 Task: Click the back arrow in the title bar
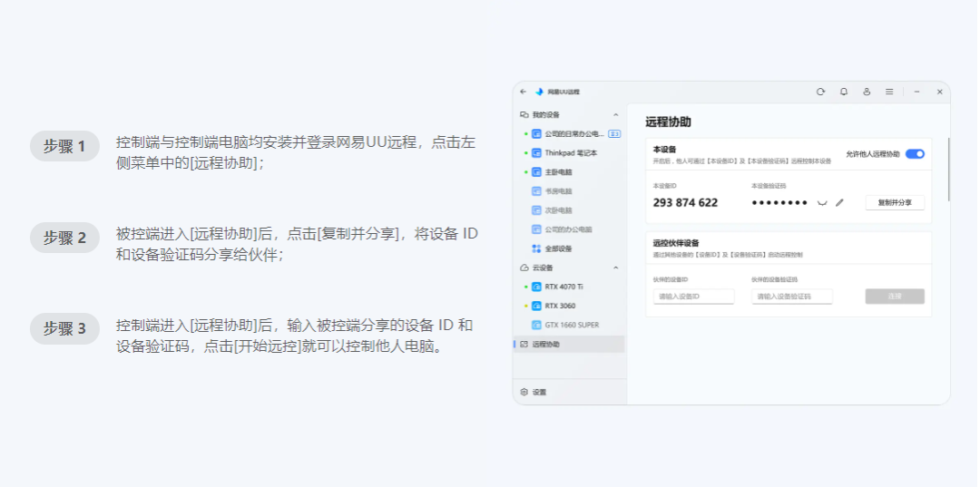pos(524,92)
